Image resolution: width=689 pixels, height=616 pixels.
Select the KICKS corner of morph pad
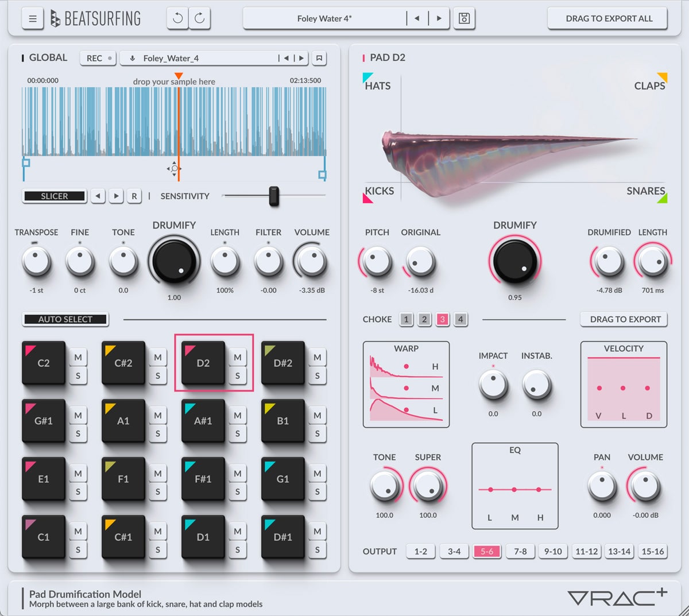[x=378, y=193]
